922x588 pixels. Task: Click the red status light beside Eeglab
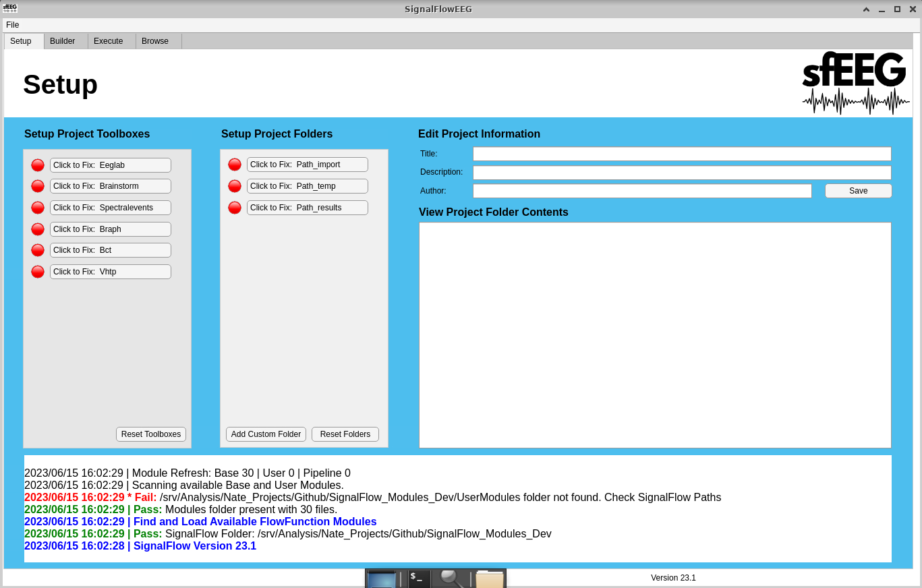pos(38,165)
